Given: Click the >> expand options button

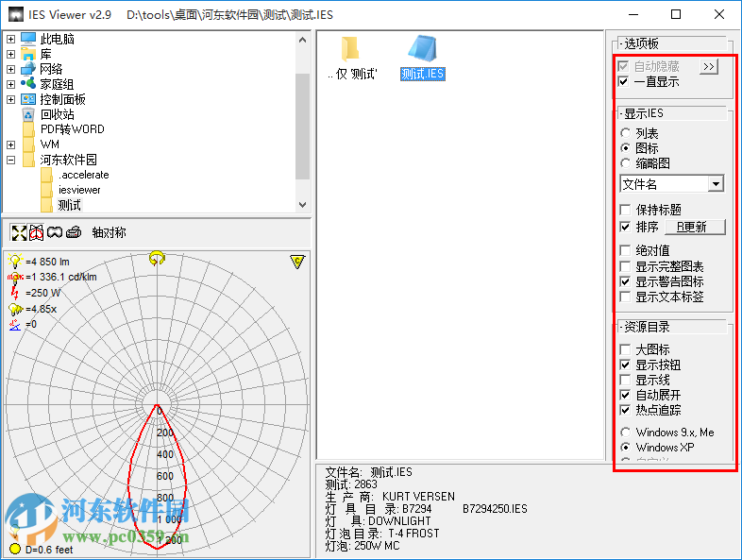Looking at the screenshot, I should pos(708,67).
